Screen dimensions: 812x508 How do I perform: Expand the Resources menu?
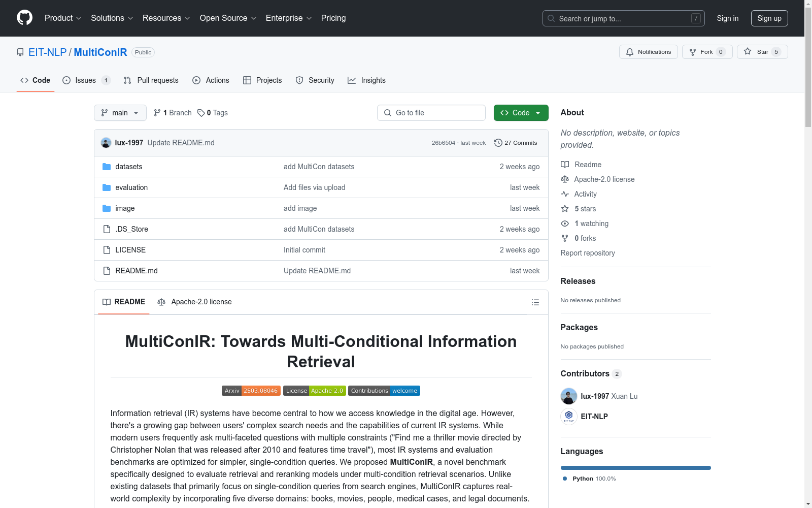tap(166, 18)
